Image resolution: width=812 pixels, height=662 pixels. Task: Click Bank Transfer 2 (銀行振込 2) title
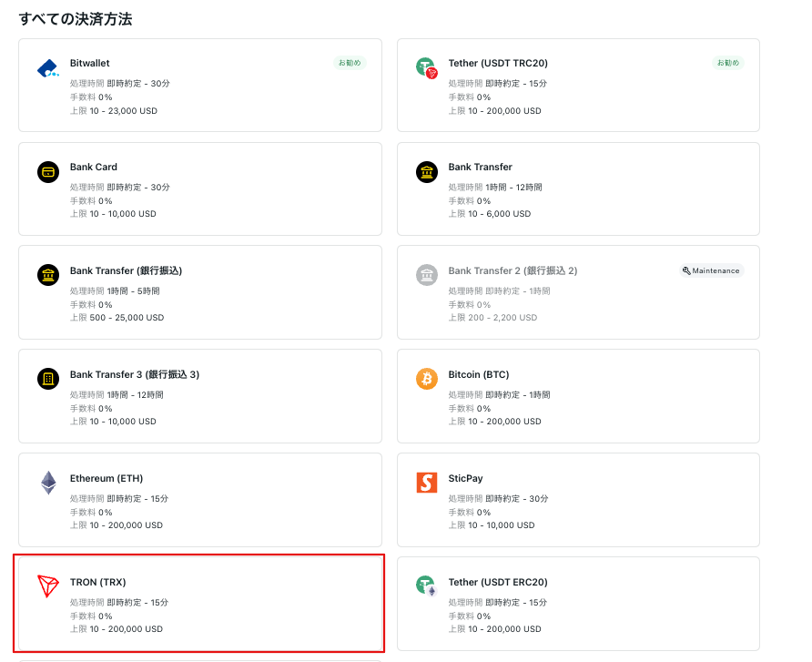(513, 271)
